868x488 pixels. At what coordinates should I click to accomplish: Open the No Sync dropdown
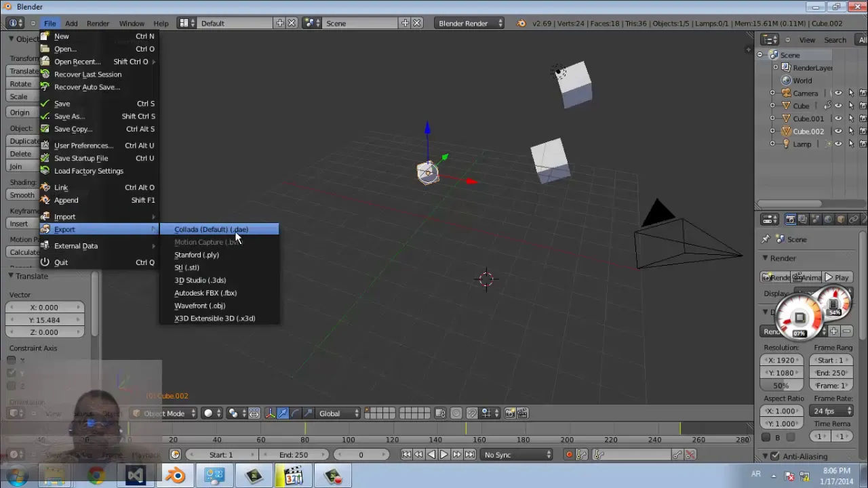pos(517,455)
